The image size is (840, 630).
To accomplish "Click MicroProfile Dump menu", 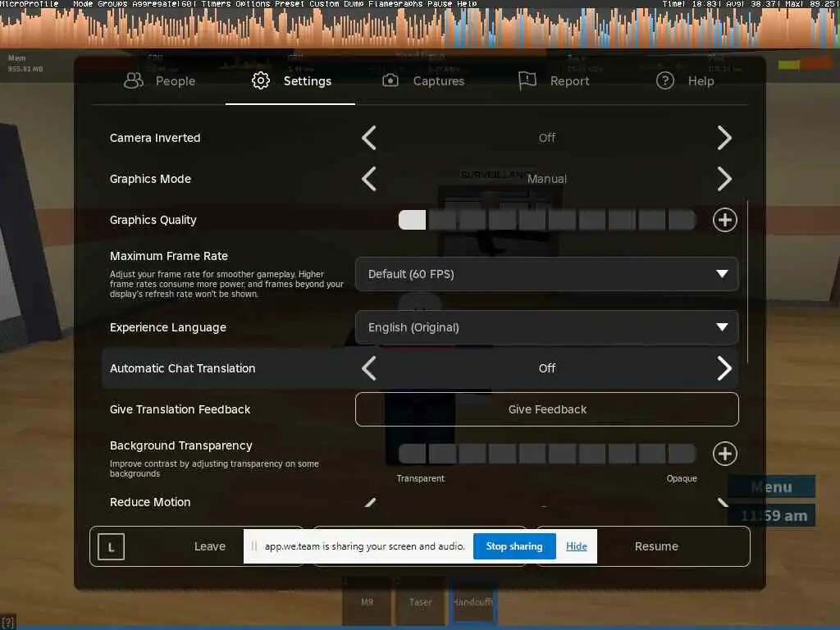I will [354, 4].
